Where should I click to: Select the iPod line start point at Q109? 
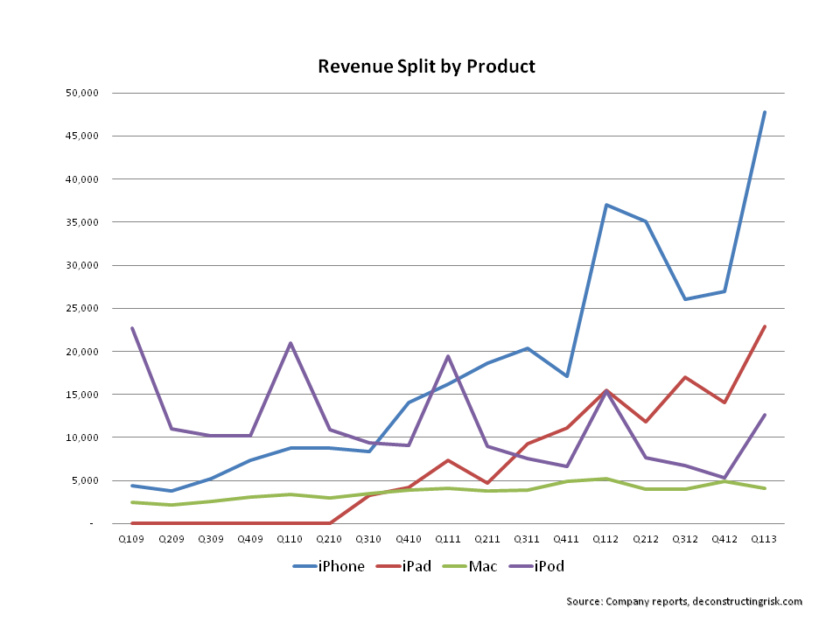(131, 328)
